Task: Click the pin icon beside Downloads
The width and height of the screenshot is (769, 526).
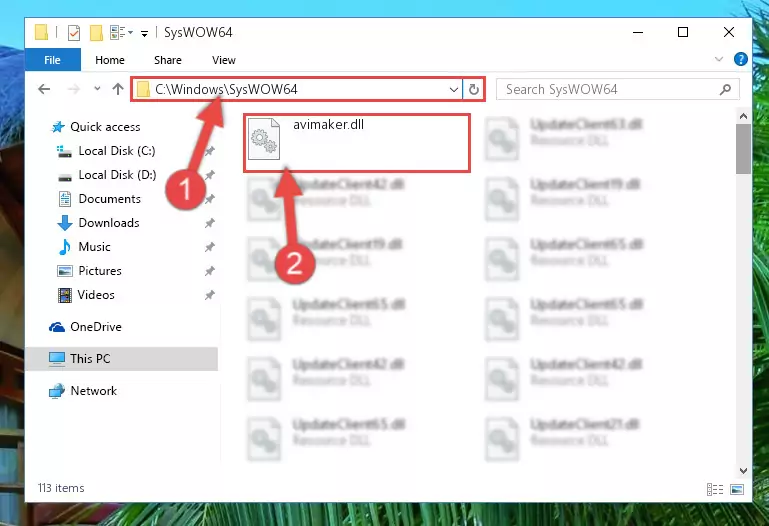Action: coord(209,223)
